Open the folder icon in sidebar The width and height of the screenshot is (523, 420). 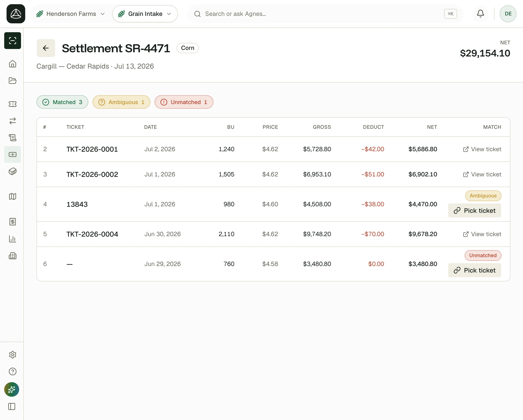13,80
